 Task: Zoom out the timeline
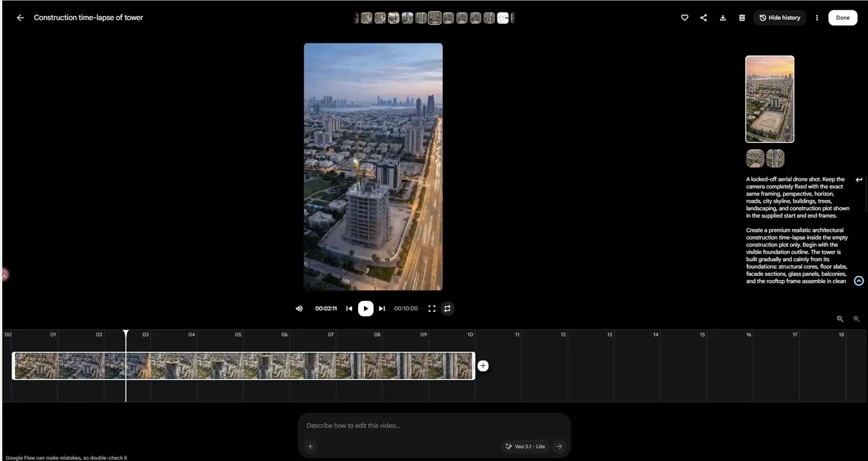click(840, 319)
